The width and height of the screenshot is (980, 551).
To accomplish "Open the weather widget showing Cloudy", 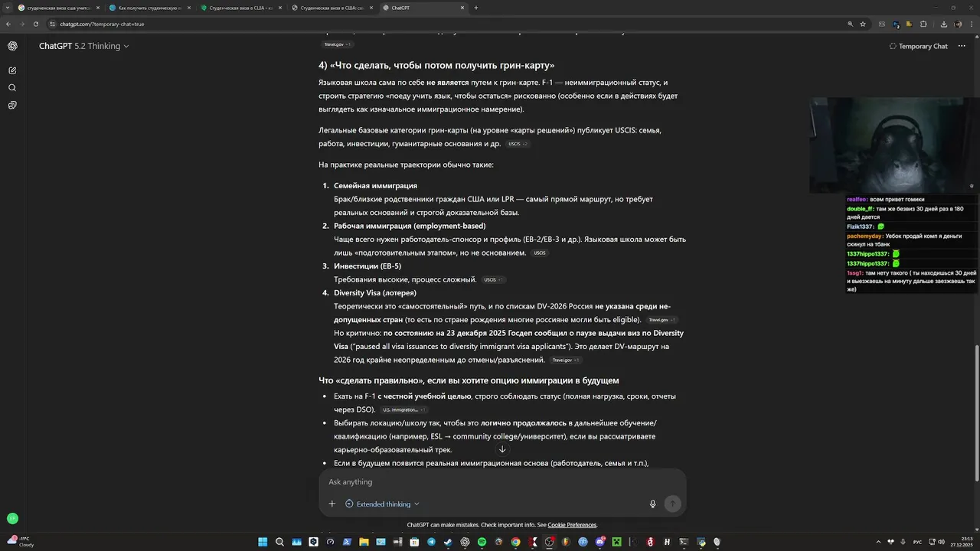I will 20,542.
